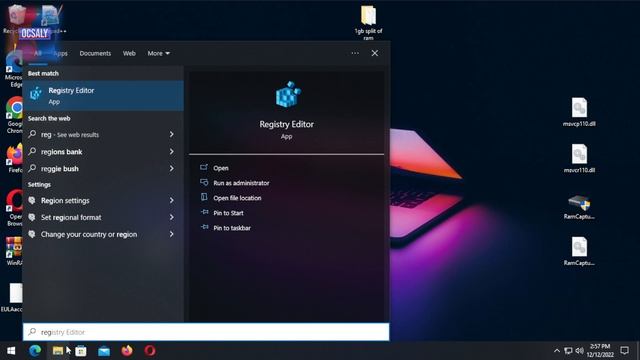Select the msvcp110.dll desktop file
The image size is (640, 360).
point(579,112)
